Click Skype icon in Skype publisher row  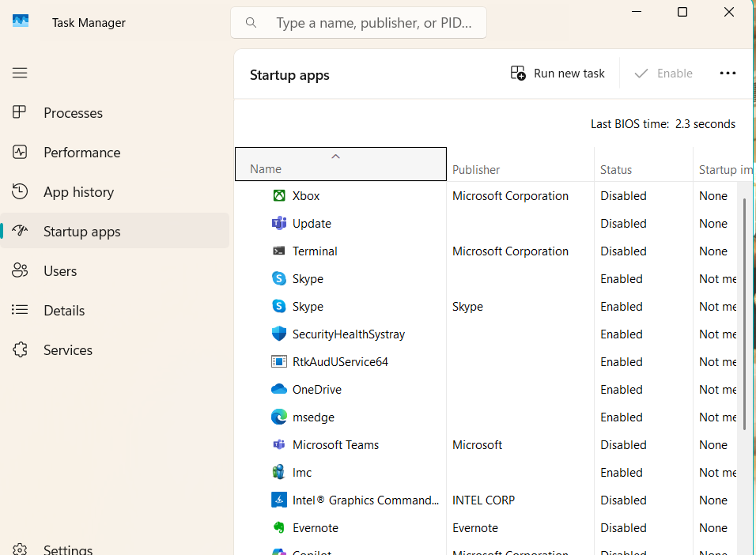pos(278,306)
